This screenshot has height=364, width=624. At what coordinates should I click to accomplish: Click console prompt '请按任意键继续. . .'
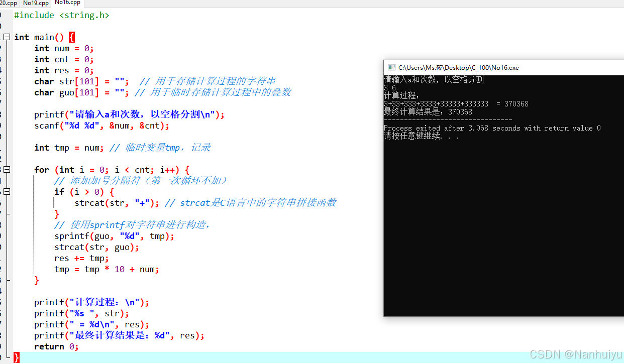(422, 136)
